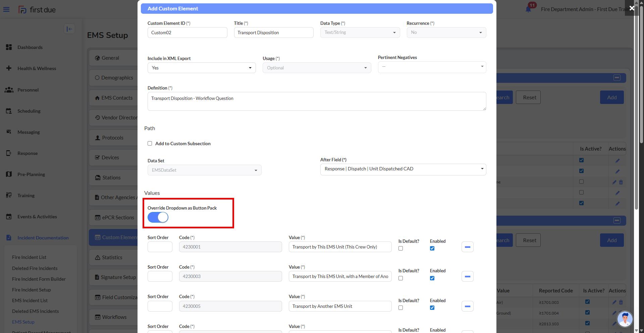
Task: Click the Personnel sidebar icon
Action: [x=9, y=90]
